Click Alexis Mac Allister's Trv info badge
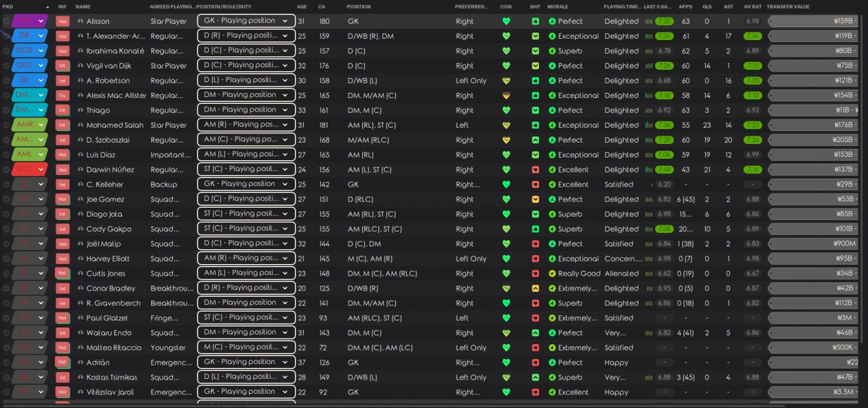The image size is (868, 408). tap(62, 96)
